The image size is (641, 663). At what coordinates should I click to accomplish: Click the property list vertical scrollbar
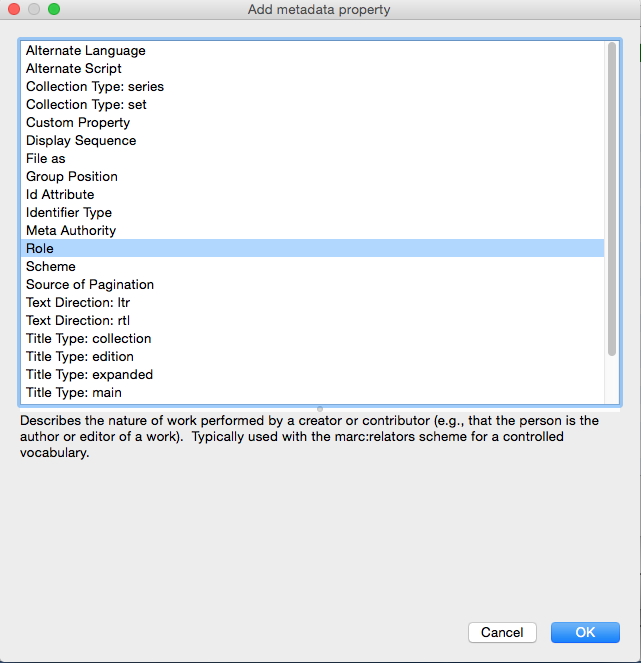612,200
